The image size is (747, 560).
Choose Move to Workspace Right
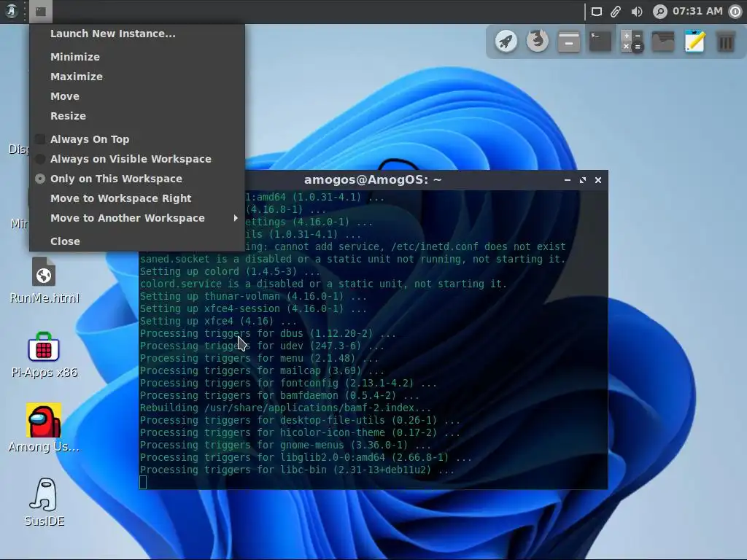[137, 198]
